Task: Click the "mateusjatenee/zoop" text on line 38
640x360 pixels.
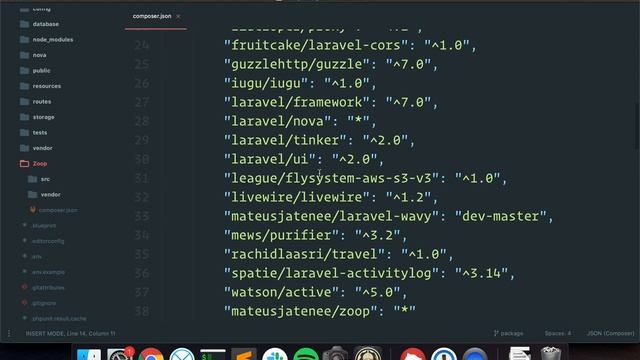Action: [x=301, y=311]
